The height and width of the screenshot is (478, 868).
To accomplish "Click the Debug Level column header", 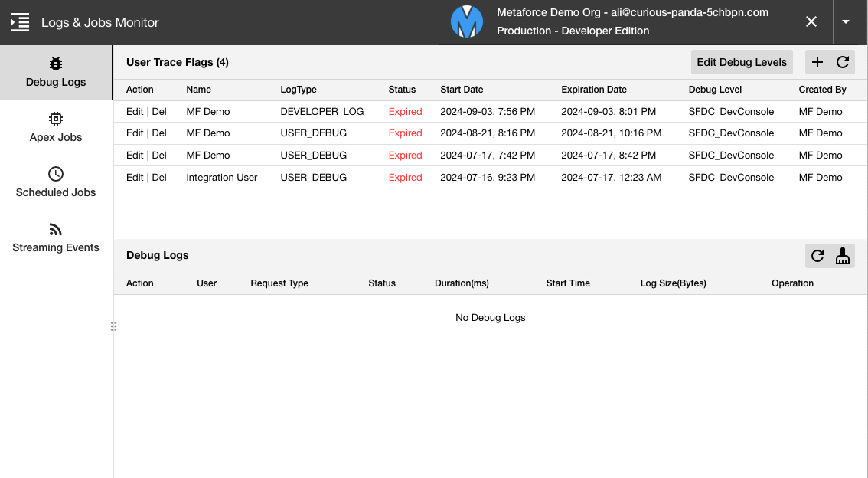I will [x=715, y=90].
